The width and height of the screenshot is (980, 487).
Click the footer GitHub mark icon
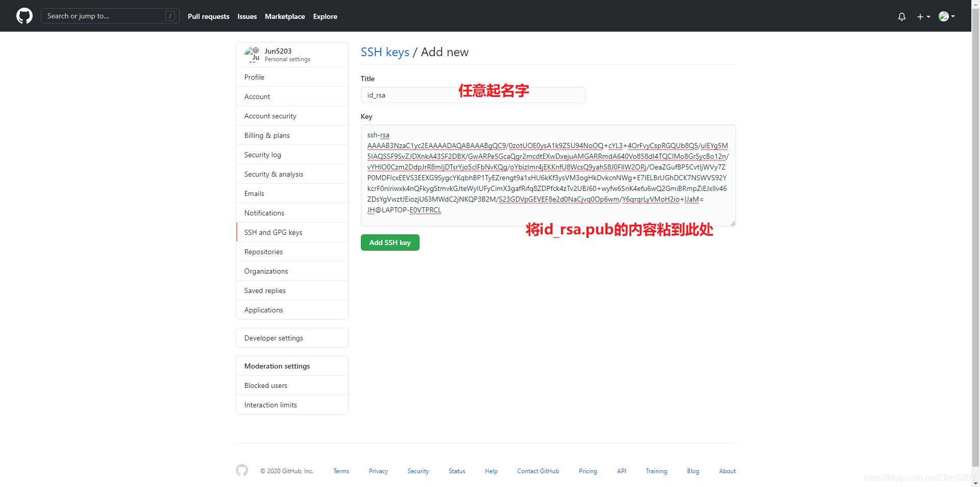(242, 470)
